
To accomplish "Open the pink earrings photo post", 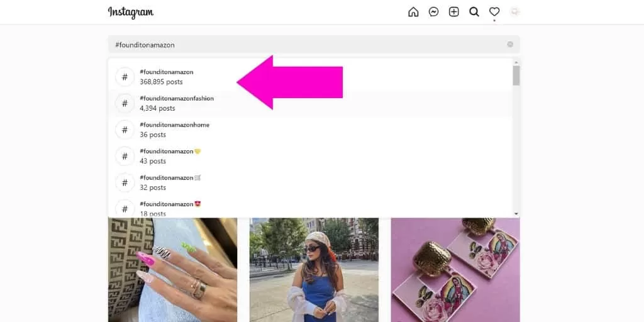I will coord(455,270).
